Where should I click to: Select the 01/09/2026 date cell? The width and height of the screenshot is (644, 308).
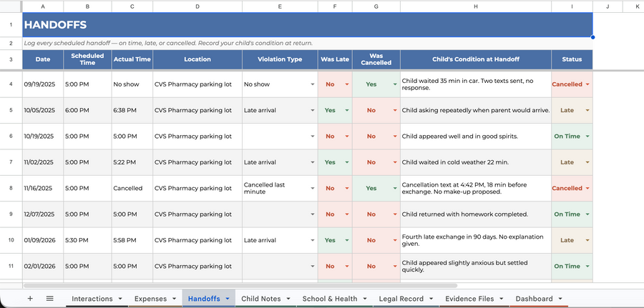click(43, 240)
